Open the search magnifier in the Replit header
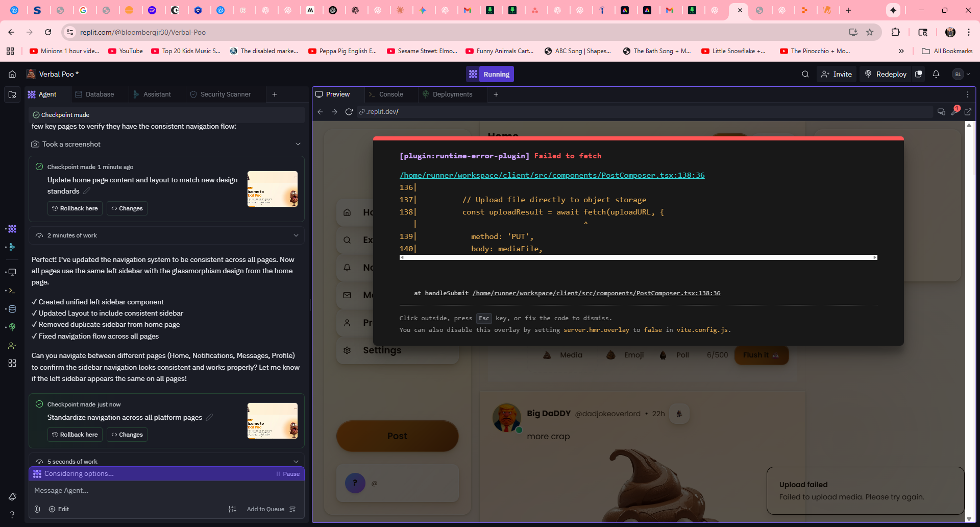 (805, 74)
